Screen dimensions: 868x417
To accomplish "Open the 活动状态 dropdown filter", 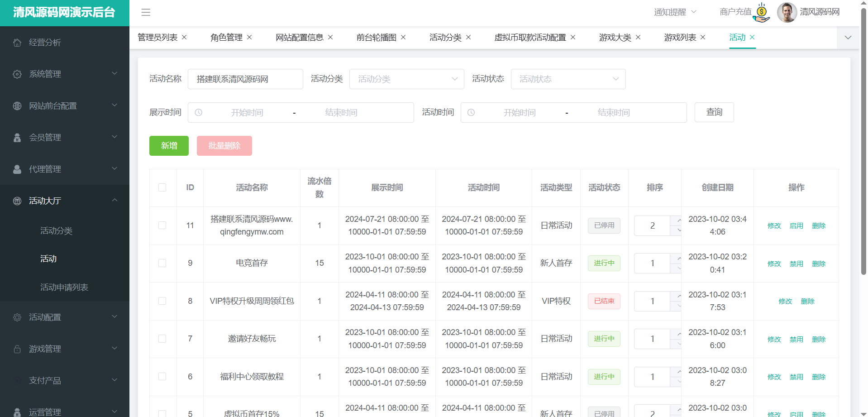I will tap(568, 79).
